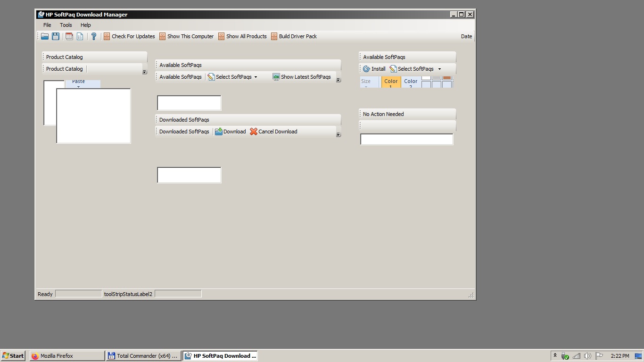Cancel Download using the red X icon
This screenshot has height=362, width=644.
pos(254,132)
